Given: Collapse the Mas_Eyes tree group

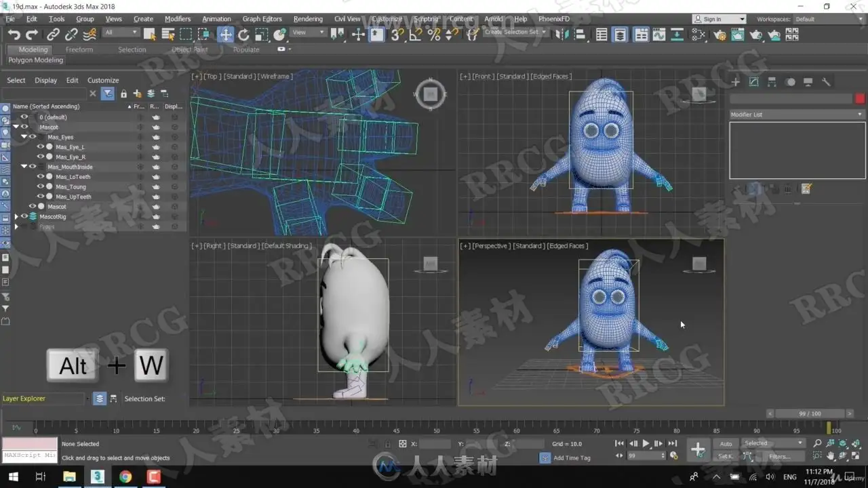Looking at the screenshot, I should pyautogui.click(x=24, y=137).
